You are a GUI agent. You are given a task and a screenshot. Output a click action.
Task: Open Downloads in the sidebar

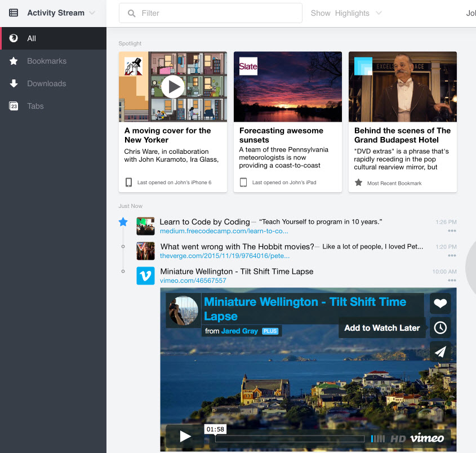(53, 83)
